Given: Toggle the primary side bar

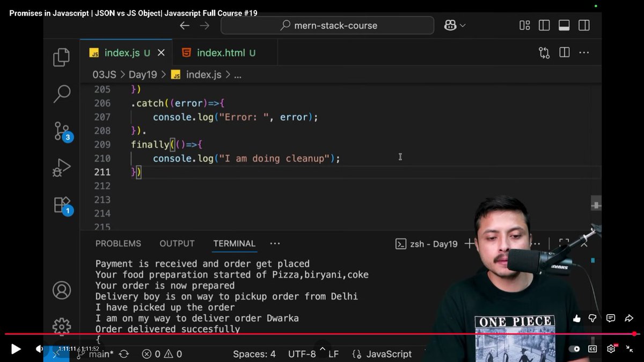Looking at the screenshot, I should coord(544,25).
